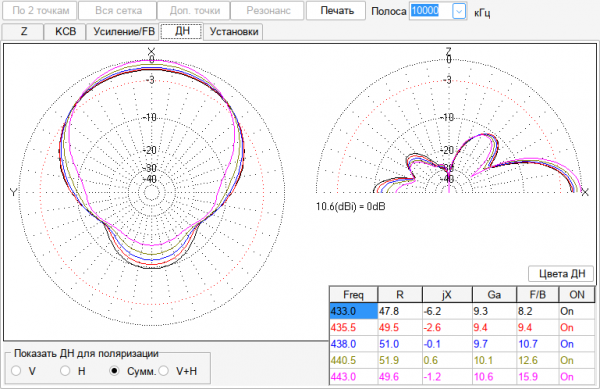Select the 433.0 frequency cell

pos(354,311)
